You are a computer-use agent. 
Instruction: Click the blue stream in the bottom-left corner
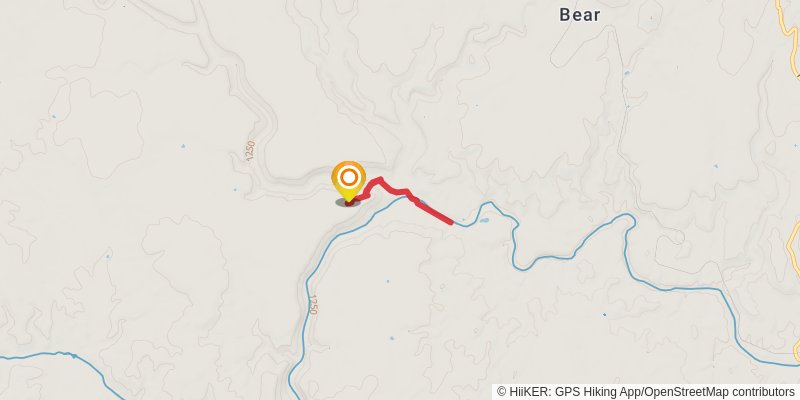coord(50,355)
